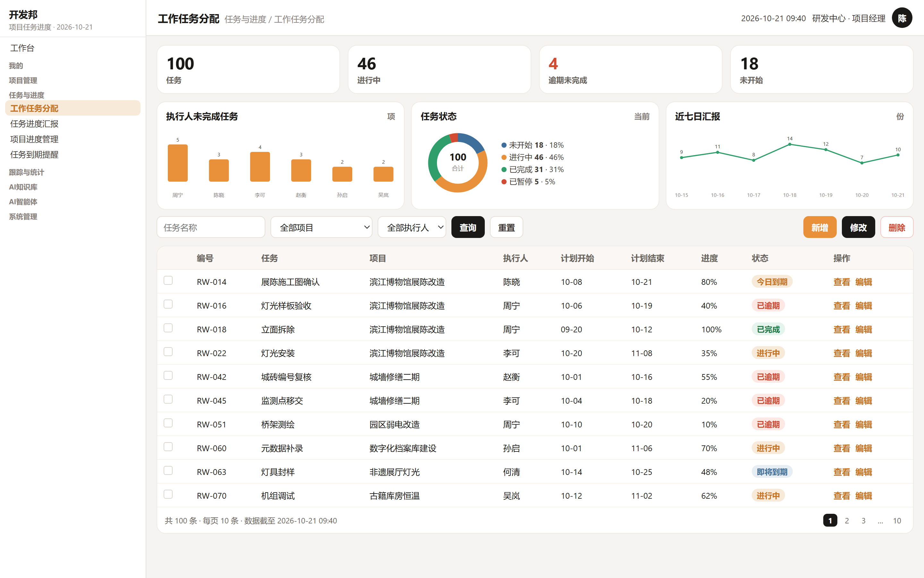Click 查看 for RW-063 灯具封样

click(x=842, y=472)
